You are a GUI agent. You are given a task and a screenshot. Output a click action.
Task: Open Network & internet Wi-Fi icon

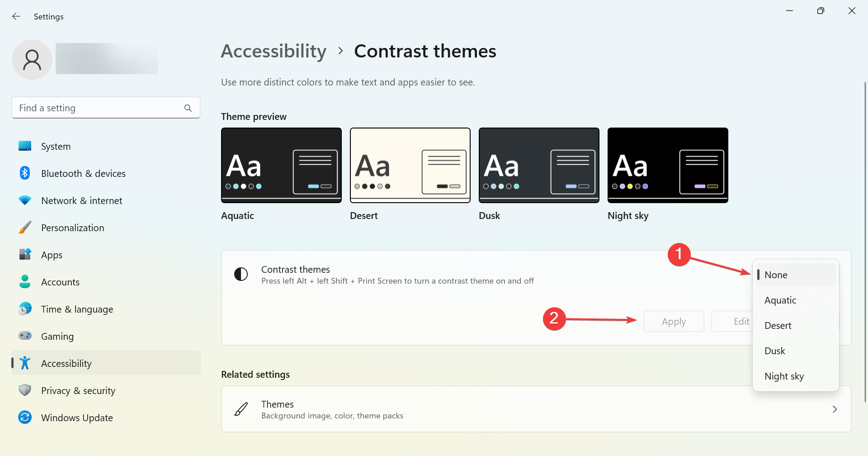[x=25, y=200]
